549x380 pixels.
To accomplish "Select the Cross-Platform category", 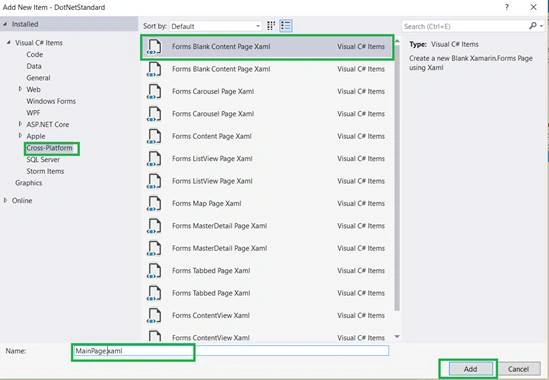I will click(49, 148).
